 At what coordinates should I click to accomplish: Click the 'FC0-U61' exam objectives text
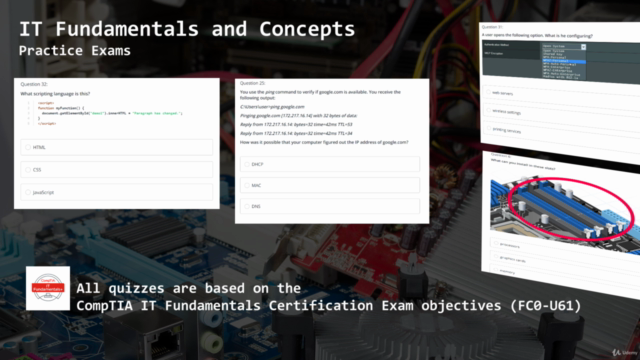(x=546, y=305)
